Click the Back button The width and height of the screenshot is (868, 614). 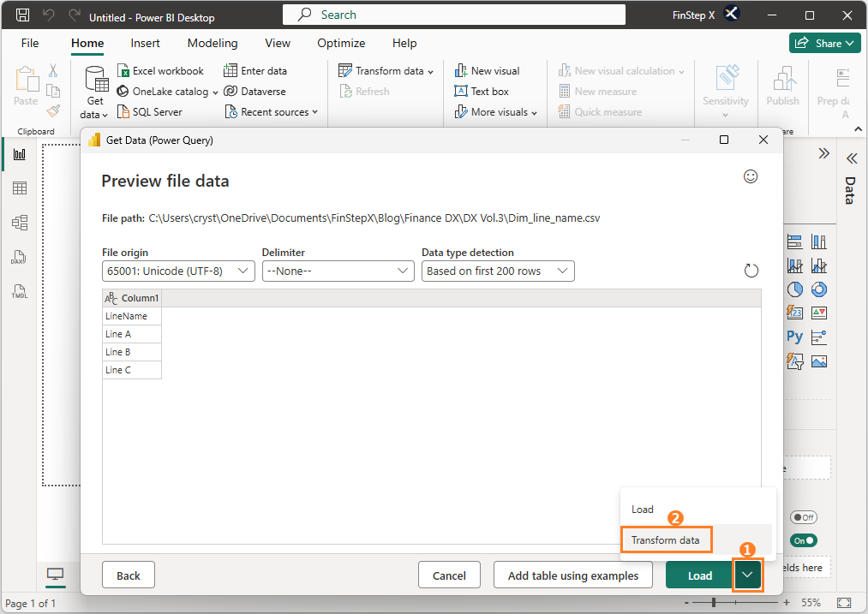(x=129, y=575)
